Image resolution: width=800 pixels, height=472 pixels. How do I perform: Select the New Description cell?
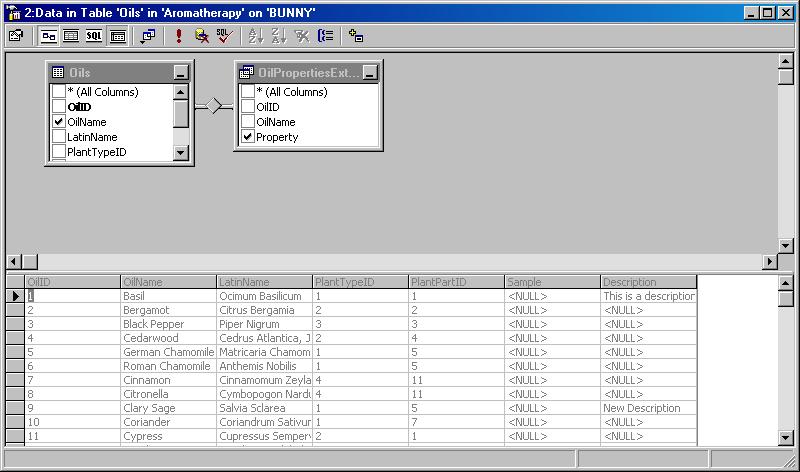(648, 409)
